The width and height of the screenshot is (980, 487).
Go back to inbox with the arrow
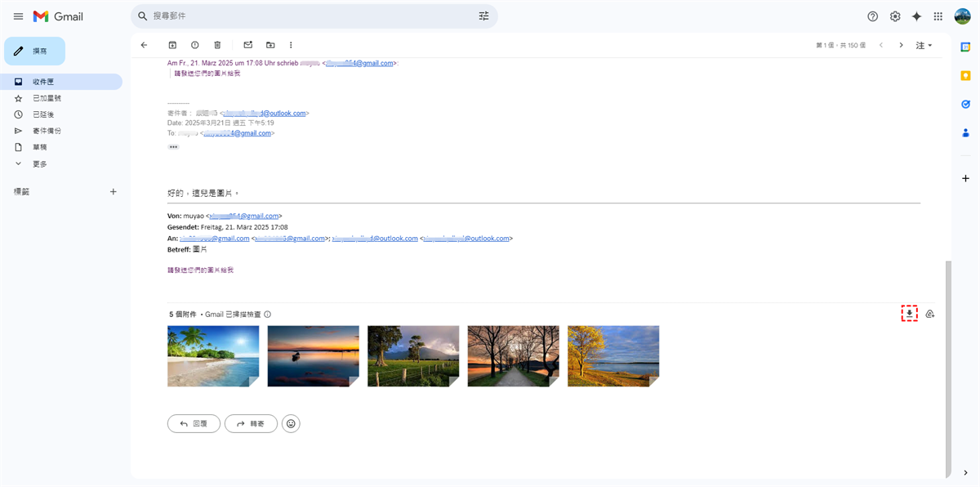pos(145,45)
